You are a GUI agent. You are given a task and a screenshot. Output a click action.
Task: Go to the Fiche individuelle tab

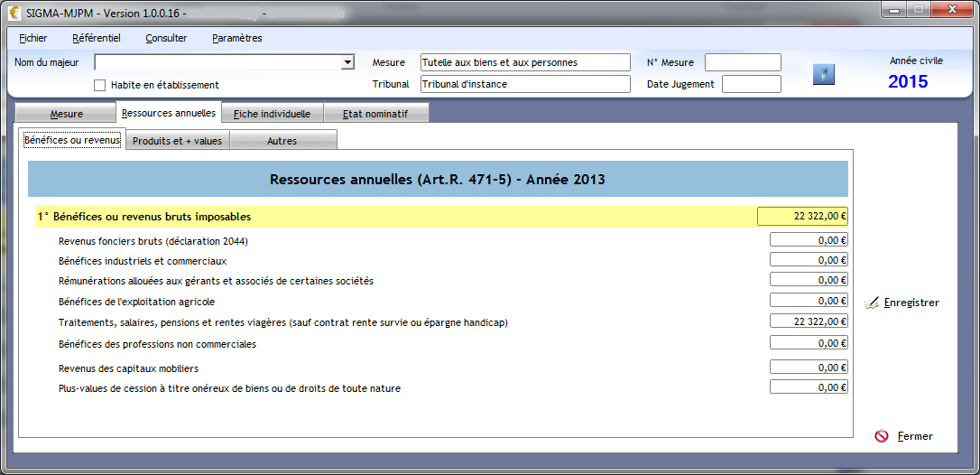tap(272, 114)
